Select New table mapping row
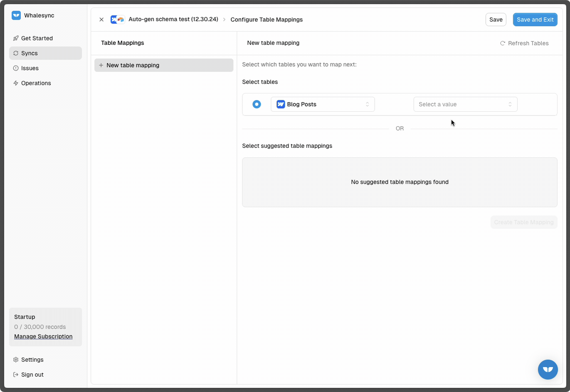This screenshot has width=570, height=392. coord(164,65)
